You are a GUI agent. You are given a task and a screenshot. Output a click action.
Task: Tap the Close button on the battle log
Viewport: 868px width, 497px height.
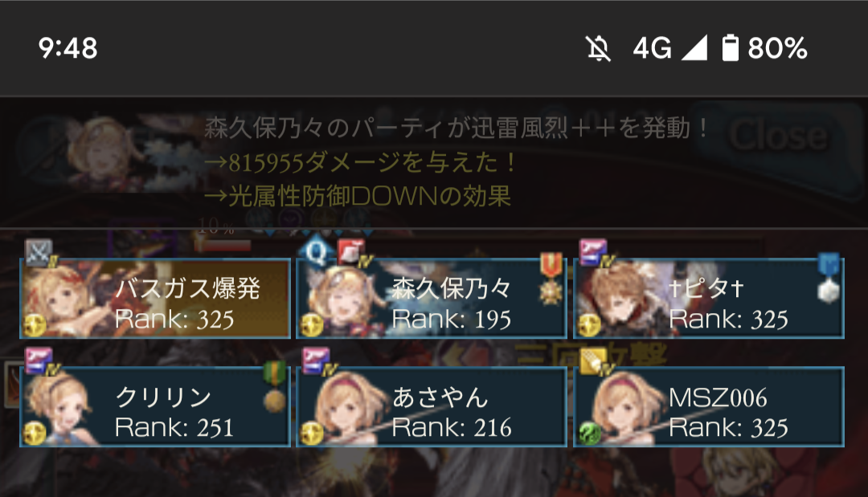[x=778, y=136]
